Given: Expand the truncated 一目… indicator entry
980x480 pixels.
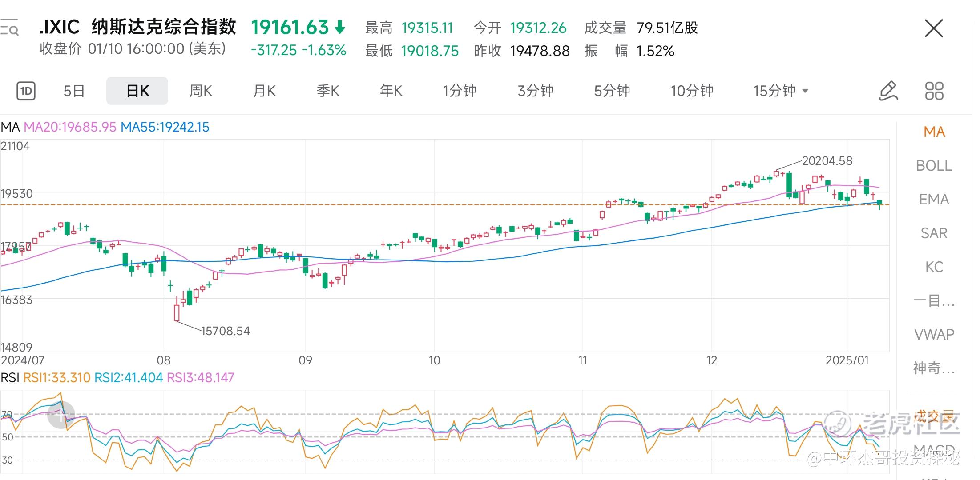Looking at the screenshot, I should click(934, 301).
